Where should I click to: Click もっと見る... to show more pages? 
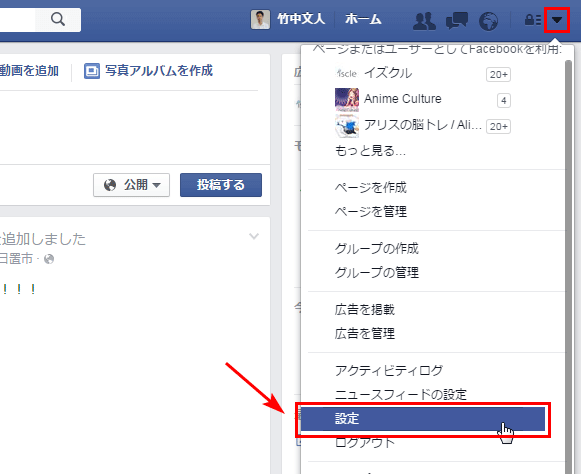pyautogui.click(x=370, y=151)
